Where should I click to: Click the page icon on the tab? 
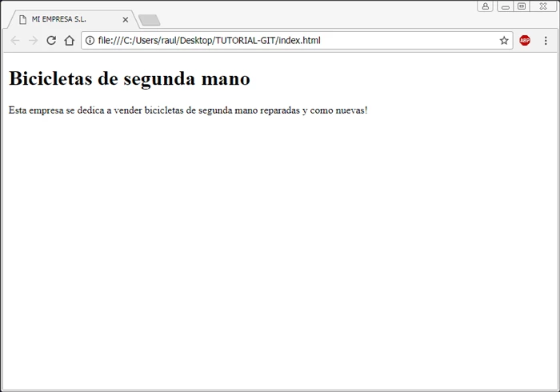pyautogui.click(x=23, y=19)
